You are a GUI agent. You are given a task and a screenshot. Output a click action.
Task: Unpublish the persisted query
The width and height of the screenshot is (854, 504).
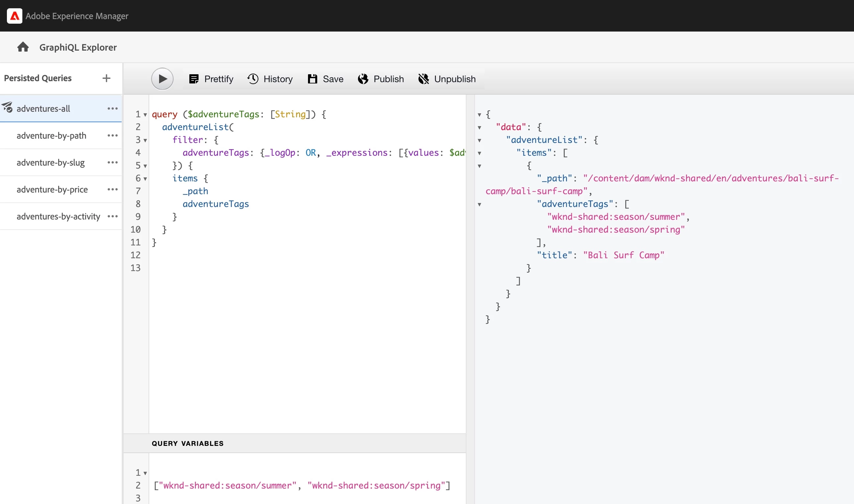(x=447, y=79)
